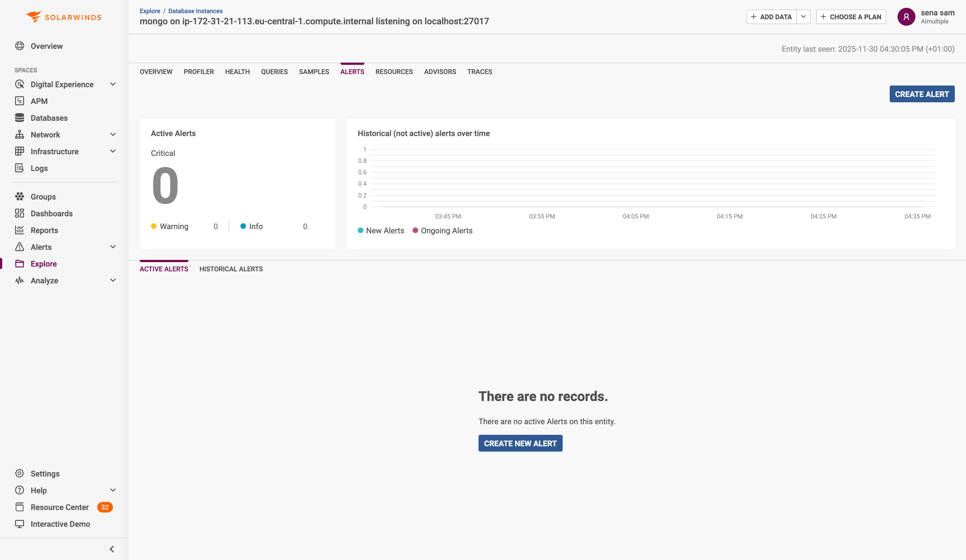
Task: Click the CREATE NEW ALERT button
Action: 520,443
